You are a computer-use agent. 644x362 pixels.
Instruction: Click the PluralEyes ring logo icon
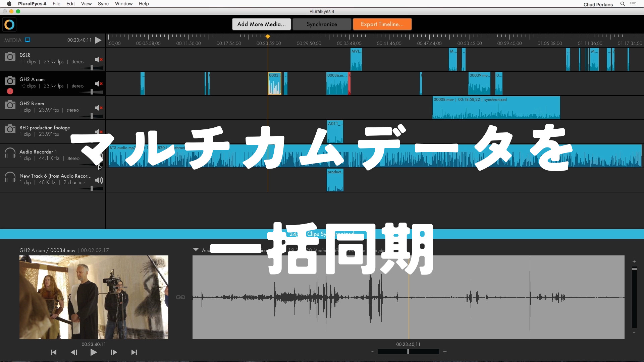click(9, 24)
